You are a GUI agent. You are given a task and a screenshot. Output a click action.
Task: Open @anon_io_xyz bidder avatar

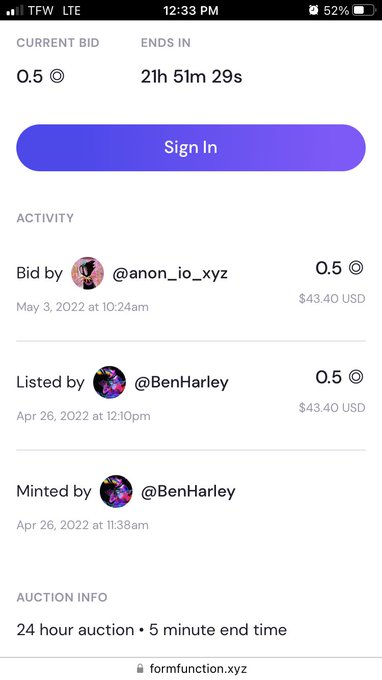point(87,273)
